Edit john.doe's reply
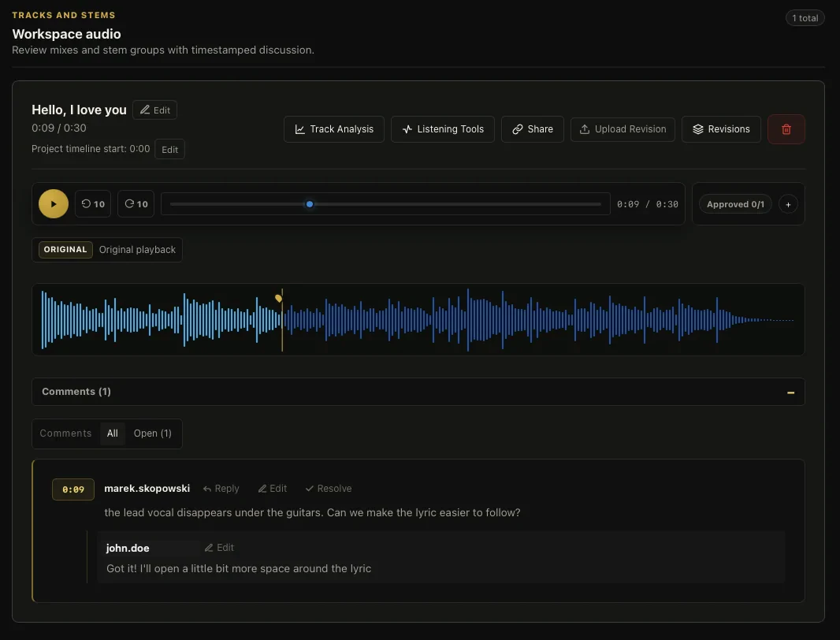The image size is (840, 640). pyautogui.click(x=219, y=548)
